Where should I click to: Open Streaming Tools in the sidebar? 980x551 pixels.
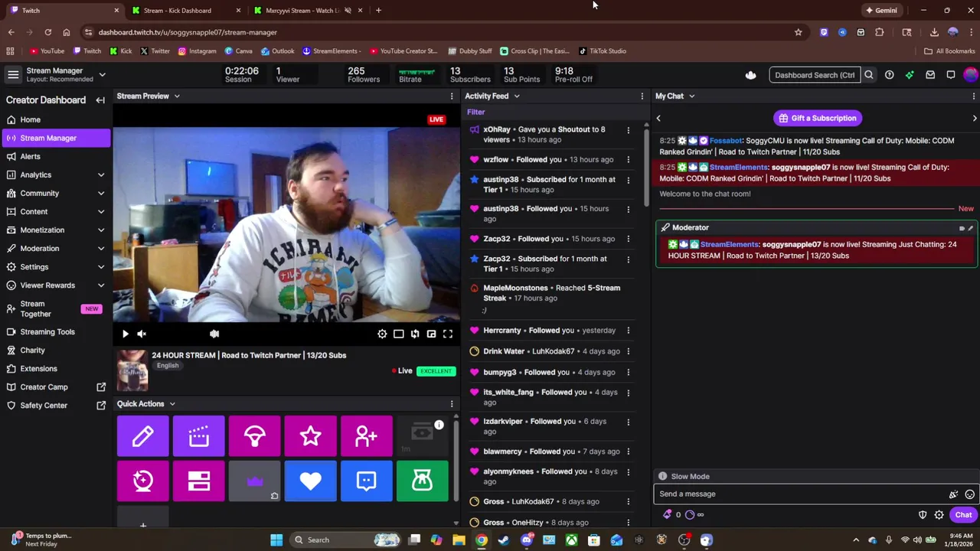pyautogui.click(x=56, y=332)
